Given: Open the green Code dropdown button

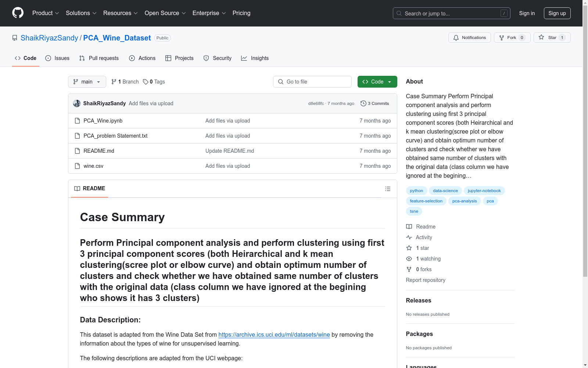Looking at the screenshot, I should pyautogui.click(x=377, y=82).
